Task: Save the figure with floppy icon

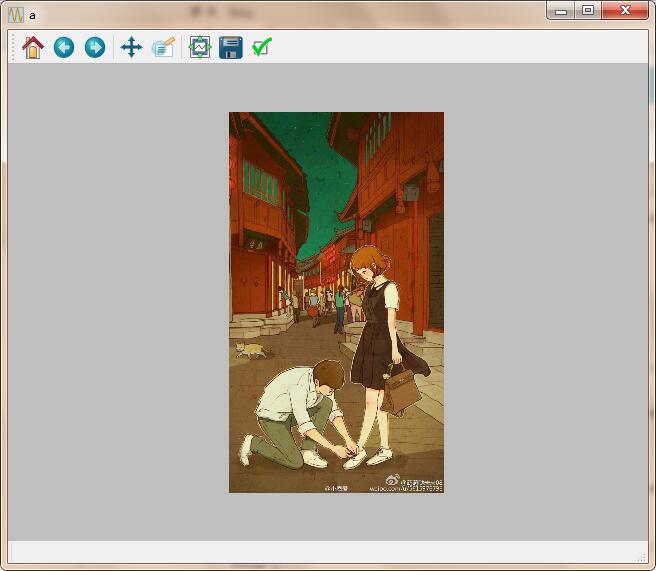Action: (x=231, y=47)
